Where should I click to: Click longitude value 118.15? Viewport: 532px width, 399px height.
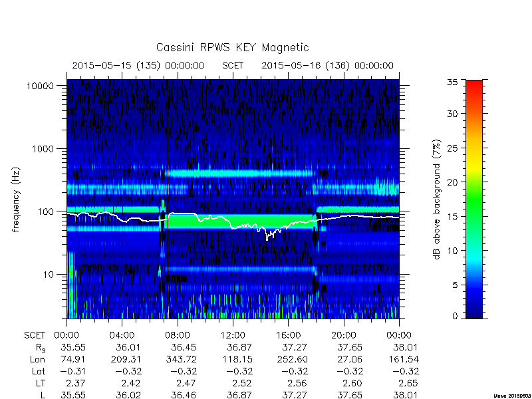point(237,359)
